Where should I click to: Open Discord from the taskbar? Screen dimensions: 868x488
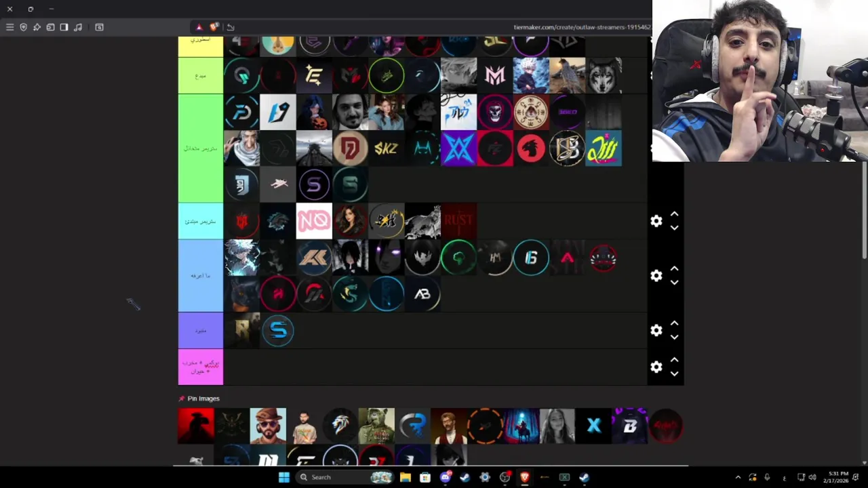click(x=446, y=477)
